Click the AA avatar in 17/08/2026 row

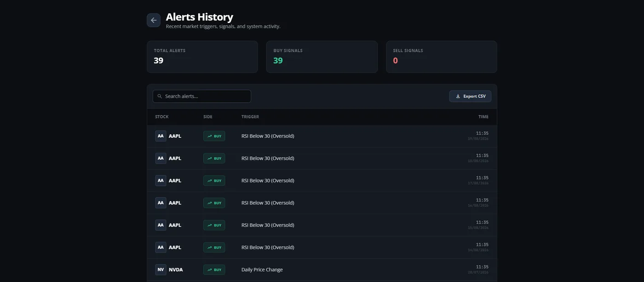[161, 181]
